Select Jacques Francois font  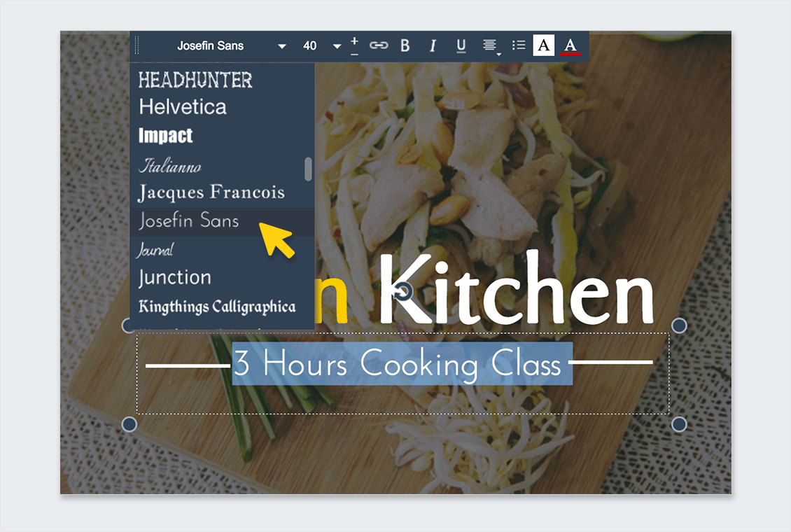[x=211, y=192]
